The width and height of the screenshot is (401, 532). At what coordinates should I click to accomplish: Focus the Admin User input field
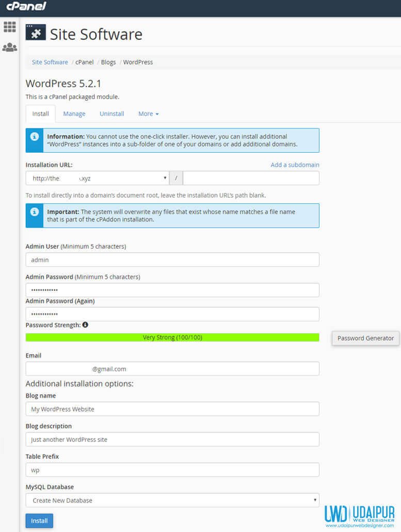click(172, 260)
